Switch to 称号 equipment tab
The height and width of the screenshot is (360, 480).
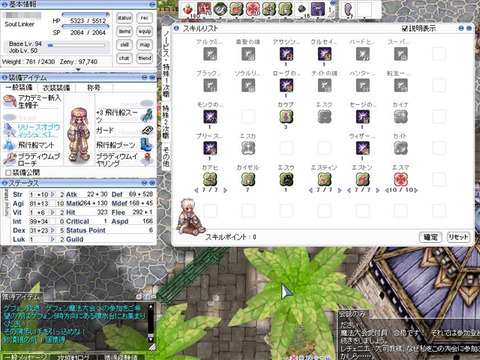[x=94, y=88]
